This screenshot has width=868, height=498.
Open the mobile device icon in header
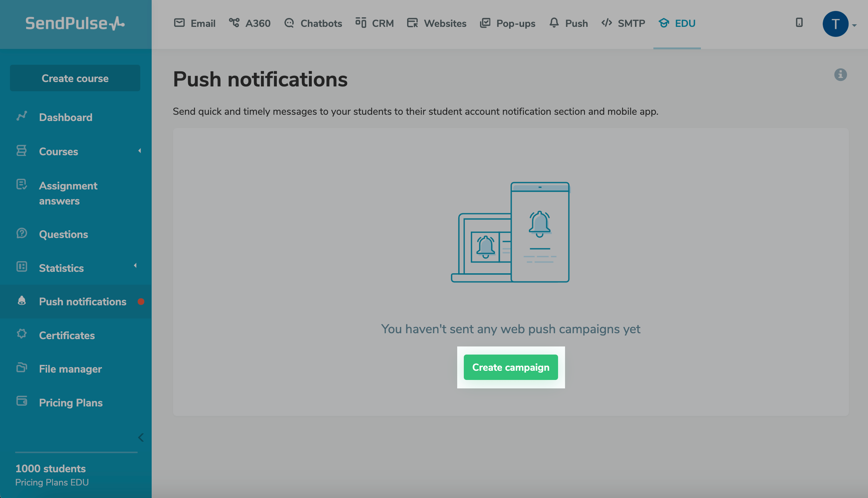click(x=799, y=23)
